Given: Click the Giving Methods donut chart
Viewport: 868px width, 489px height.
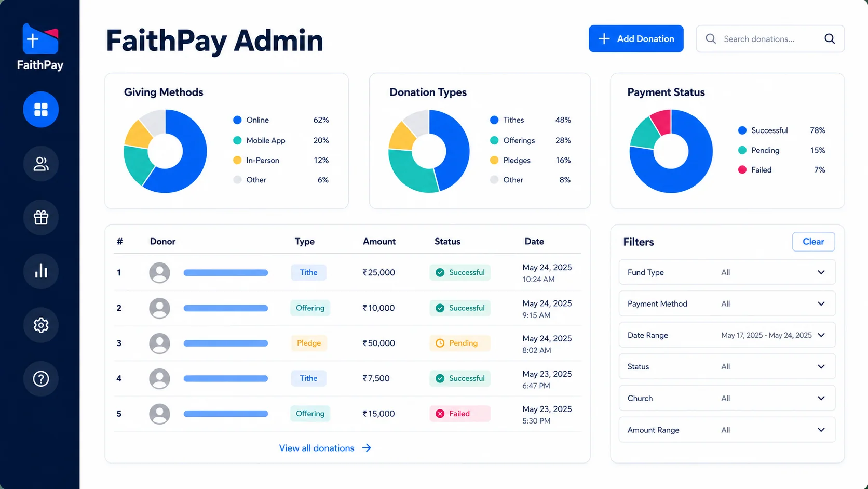Looking at the screenshot, I should click(165, 151).
